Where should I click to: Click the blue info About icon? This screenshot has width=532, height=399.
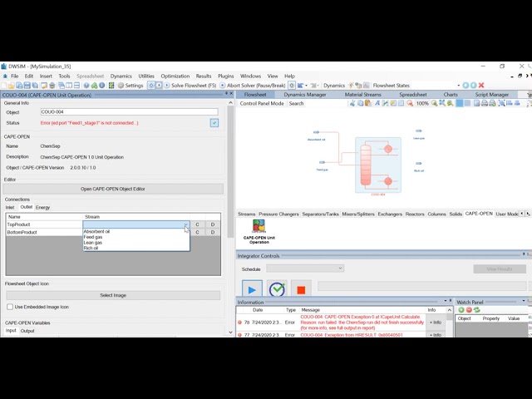click(x=101, y=86)
